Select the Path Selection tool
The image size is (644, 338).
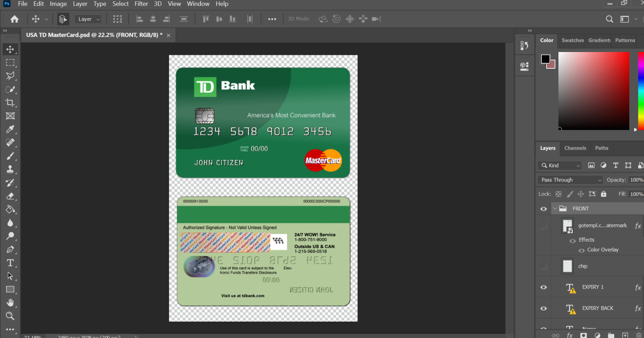[x=10, y=276]
